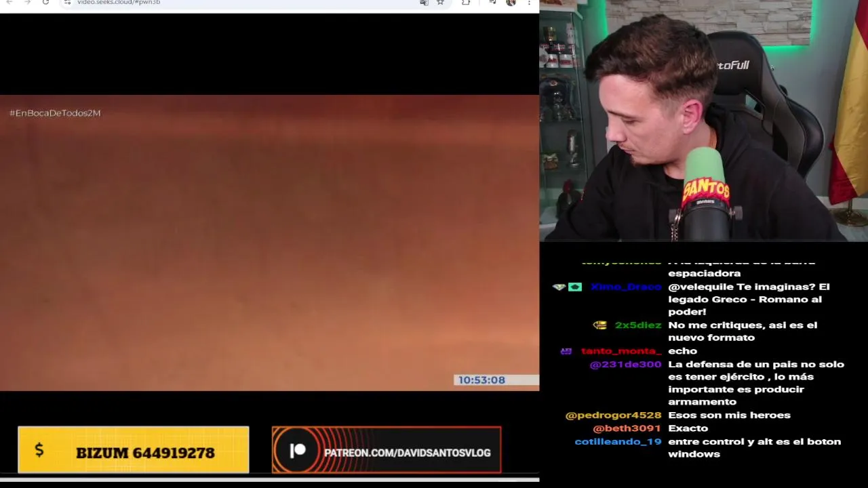Click the streamer webcam feed
The width and height of the screenshot is (868, 488).
click(704, 121)
